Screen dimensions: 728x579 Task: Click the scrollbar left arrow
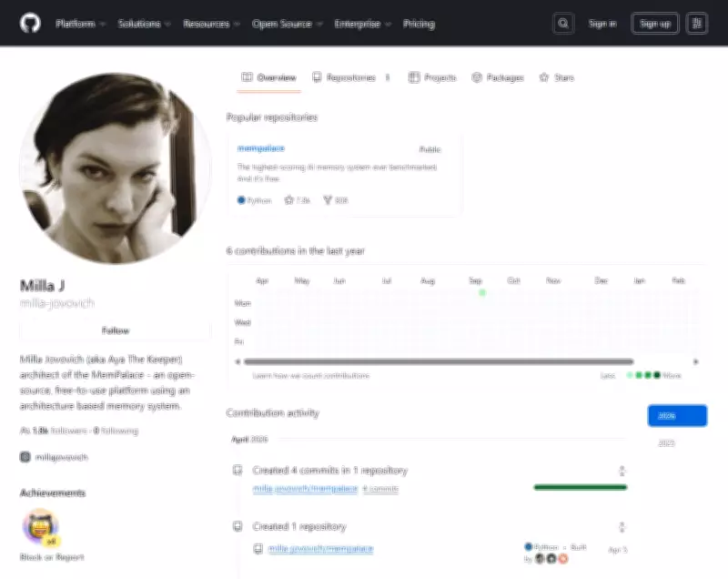[x=238, y=361]
